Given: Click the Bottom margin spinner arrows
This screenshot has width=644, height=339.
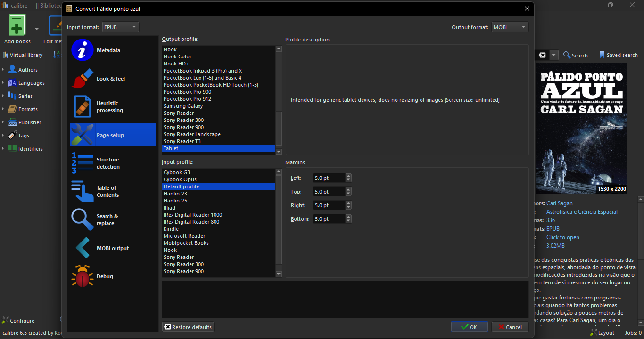Looking at the screenshot, I should (x=348, y=219).
